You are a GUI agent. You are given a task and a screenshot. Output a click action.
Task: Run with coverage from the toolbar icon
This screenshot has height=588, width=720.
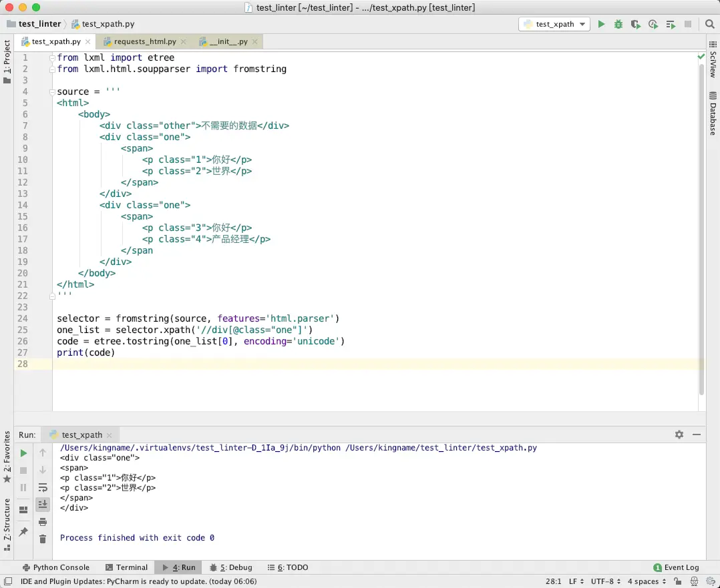636,24
